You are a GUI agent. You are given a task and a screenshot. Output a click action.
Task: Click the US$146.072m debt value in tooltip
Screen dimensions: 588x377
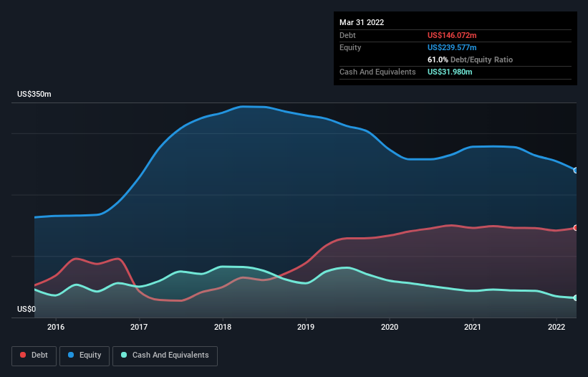tap(452, 35)
